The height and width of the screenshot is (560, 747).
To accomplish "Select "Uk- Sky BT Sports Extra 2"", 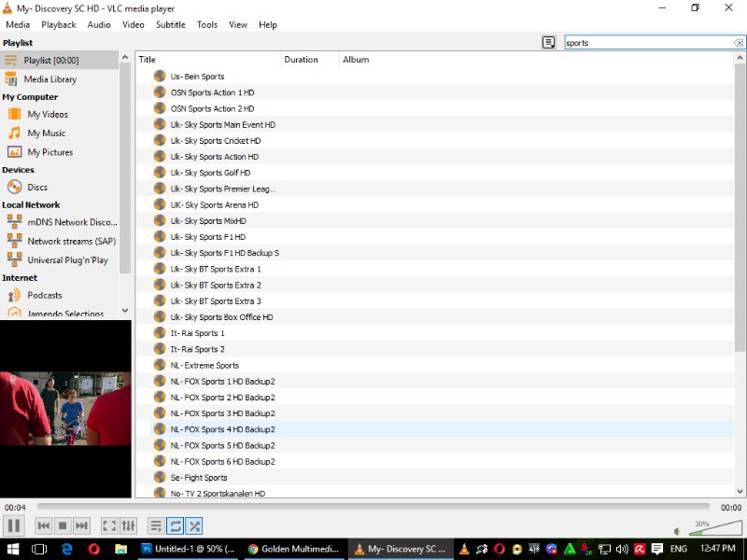I will point(434,286).
